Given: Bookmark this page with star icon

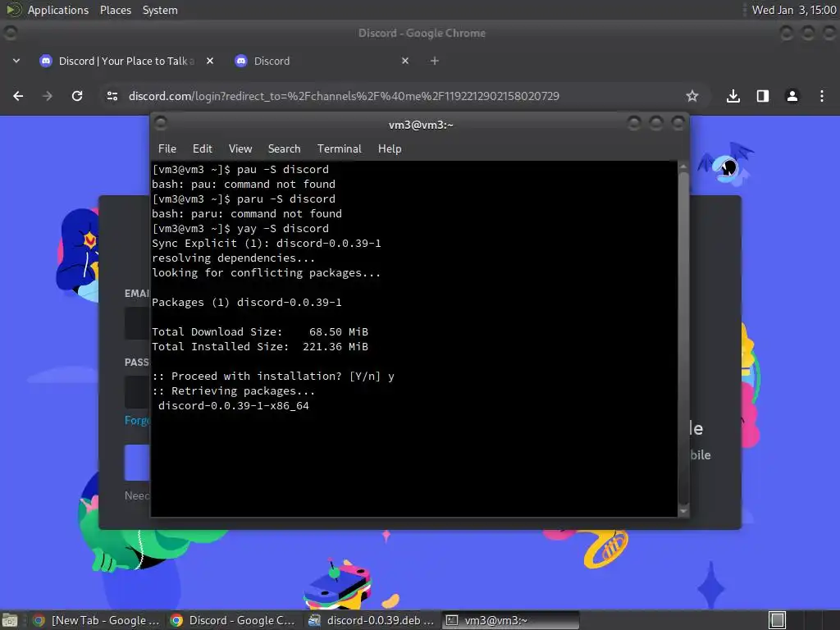Looking at the screenshot, I should pos(692,96).
